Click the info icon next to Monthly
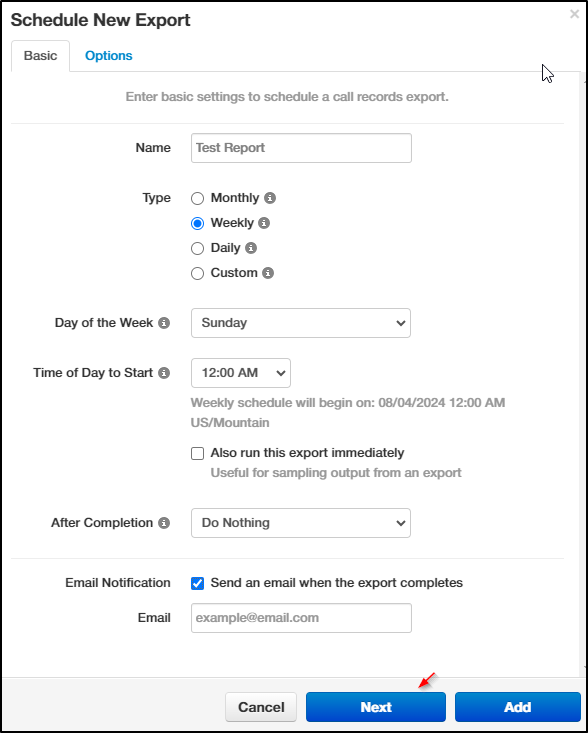 click(270, 198)
